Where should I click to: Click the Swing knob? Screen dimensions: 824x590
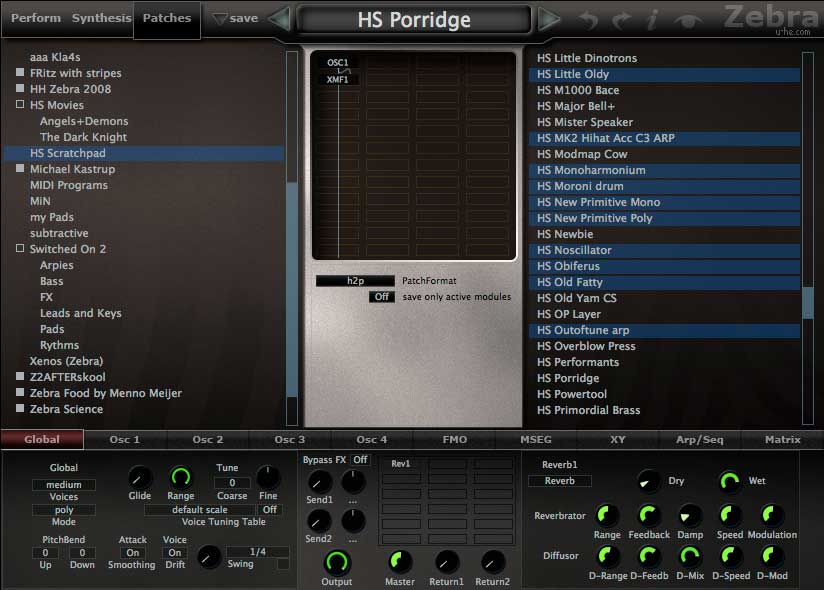[x=209, y=557]
